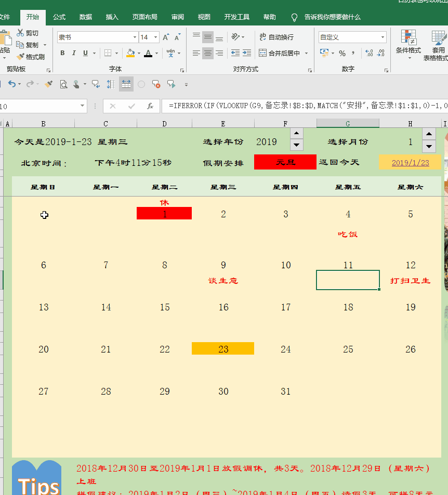Viewport: 448px width, 495px height.
Task: Switch to the 数据 tab
Action: coord(86,17)
